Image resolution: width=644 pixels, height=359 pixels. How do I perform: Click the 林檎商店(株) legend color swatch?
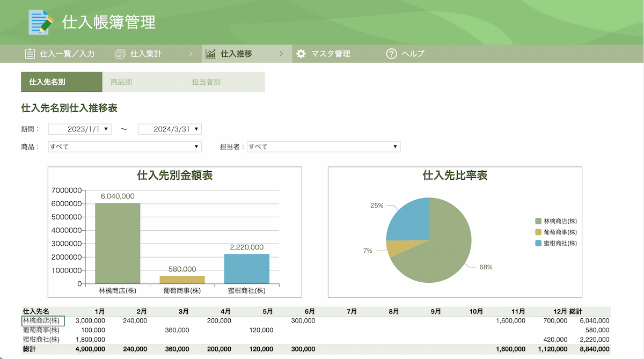coord(538,221)
